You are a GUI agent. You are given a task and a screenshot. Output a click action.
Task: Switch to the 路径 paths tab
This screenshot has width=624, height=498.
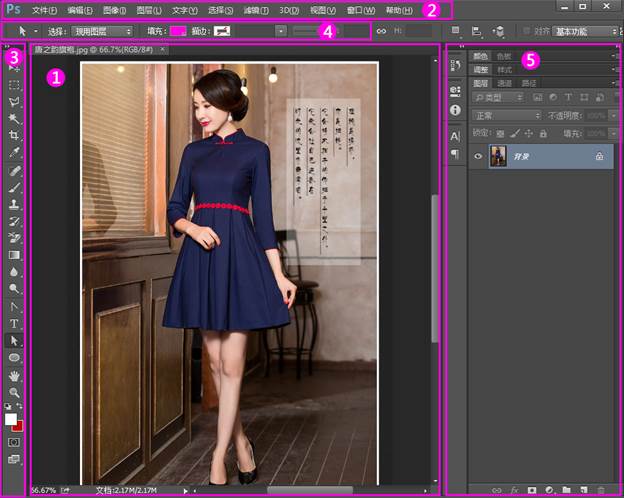pyautogui.click(x=528, y=83)
